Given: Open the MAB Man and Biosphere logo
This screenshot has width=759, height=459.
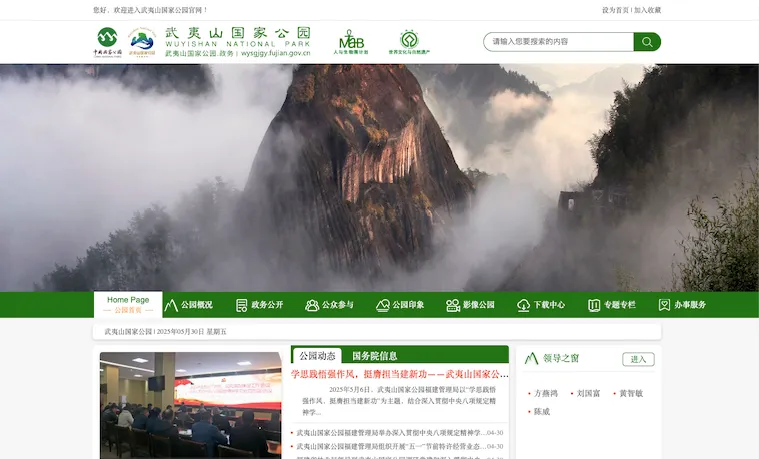Looking at the screenshot, I should pos(351,42).
